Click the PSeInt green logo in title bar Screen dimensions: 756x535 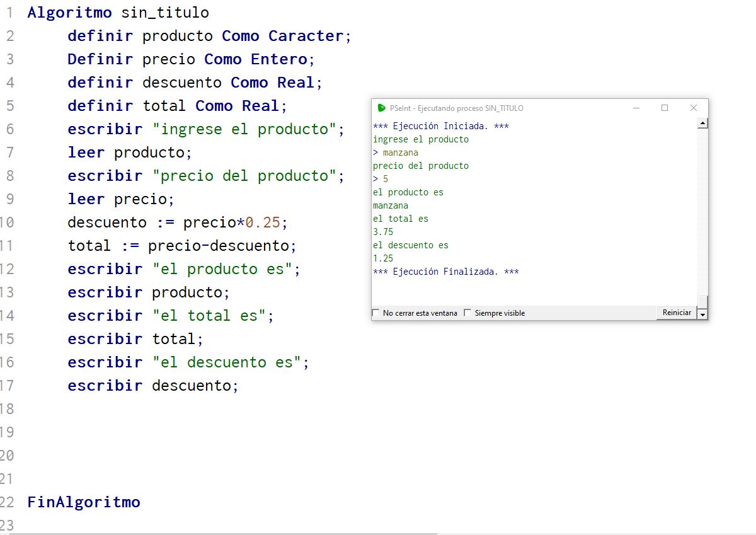[x=381, y=108]
